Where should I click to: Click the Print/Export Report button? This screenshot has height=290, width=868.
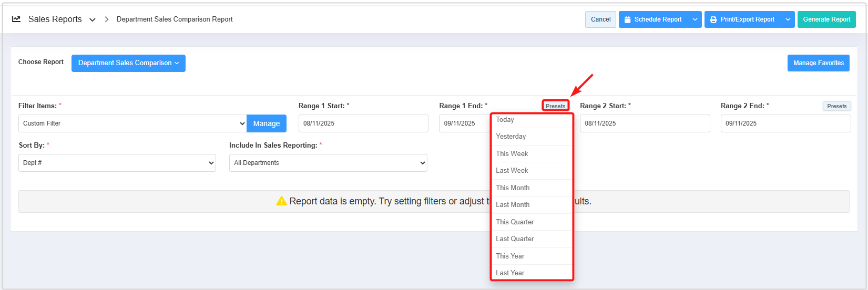pos(742,19)
